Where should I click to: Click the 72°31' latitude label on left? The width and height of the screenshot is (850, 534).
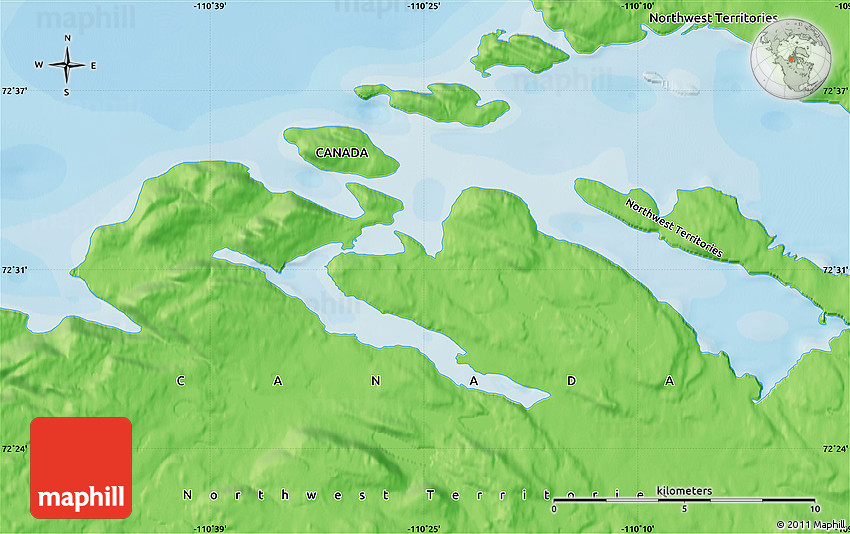[x=15, y=270]
